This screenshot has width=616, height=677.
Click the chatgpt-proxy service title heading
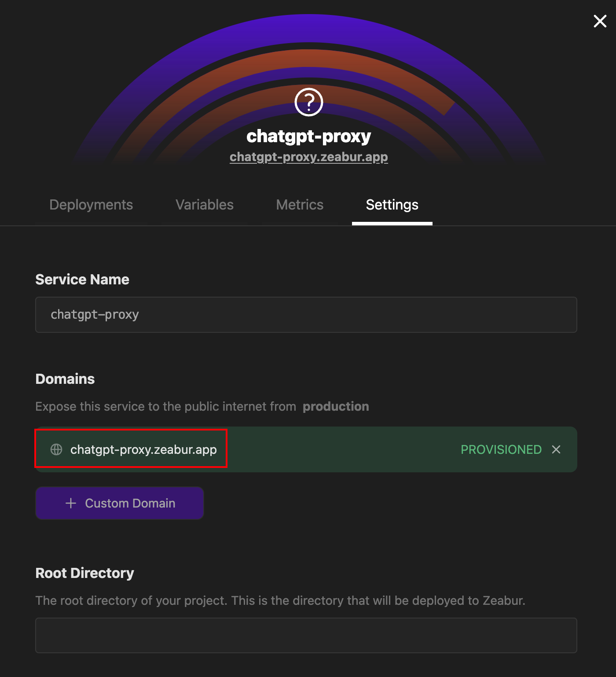[x=309, y=136]
